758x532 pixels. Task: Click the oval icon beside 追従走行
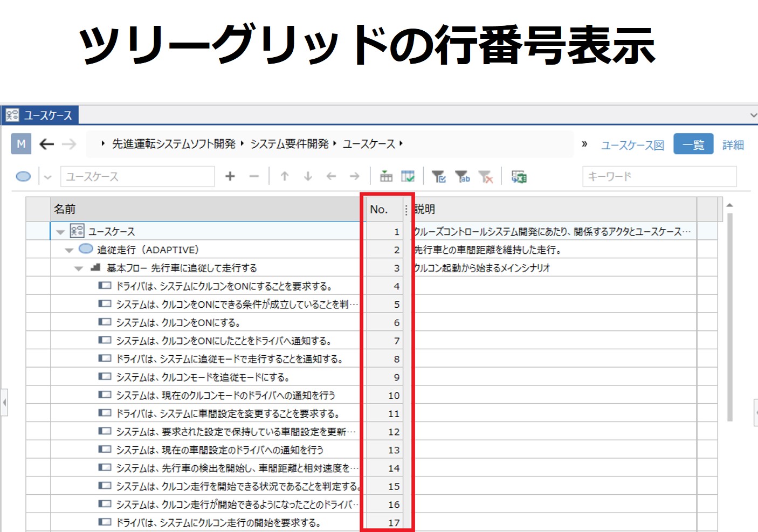pos(86,248)
